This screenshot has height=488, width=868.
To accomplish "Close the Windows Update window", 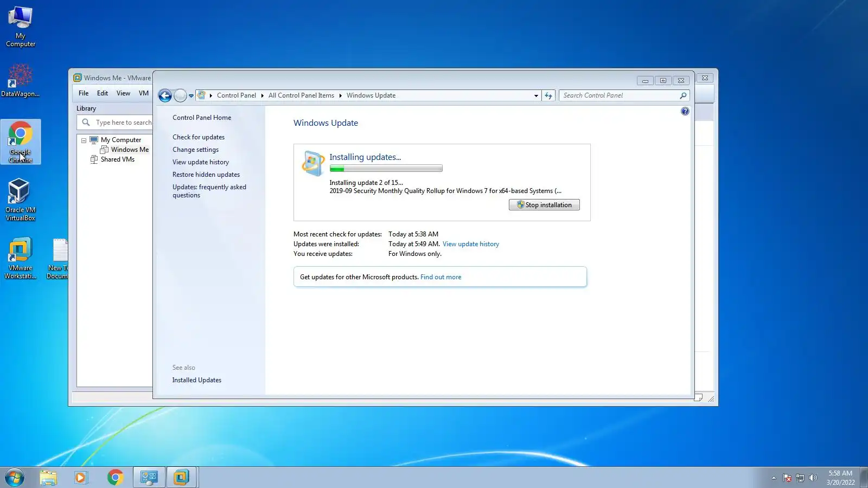I will (681, 81).
